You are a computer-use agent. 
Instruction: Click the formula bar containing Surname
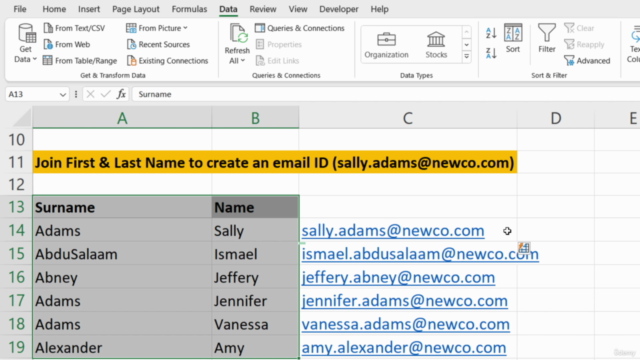tap(386, 94)
